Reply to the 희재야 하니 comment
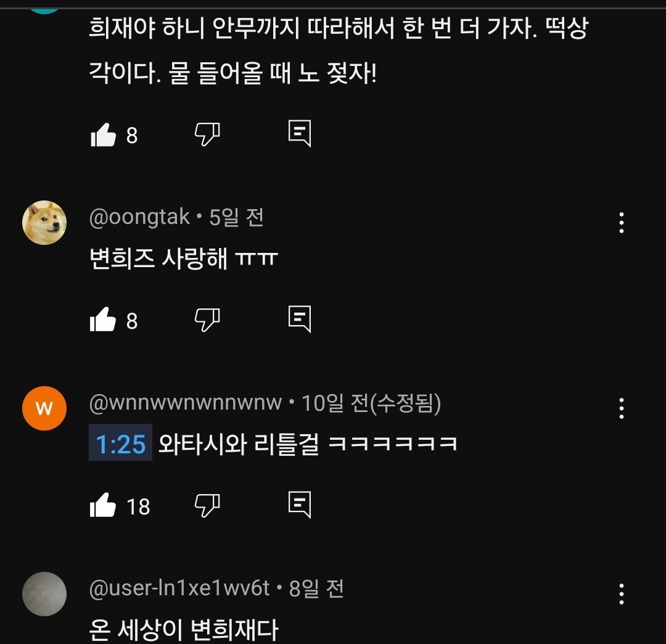666x644 pixels. pyautogui.click(x=300, y=133)
